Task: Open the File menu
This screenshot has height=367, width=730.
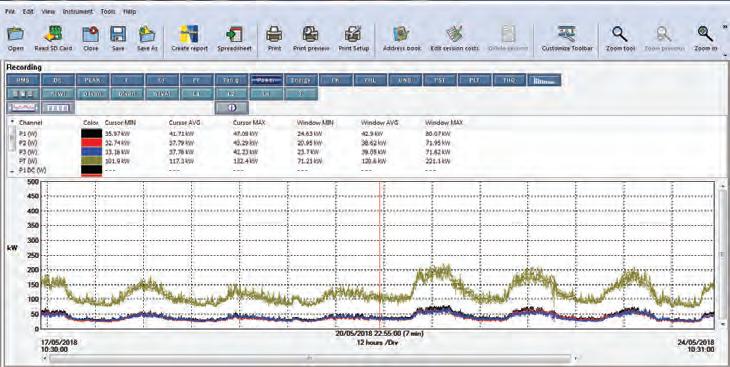Action: tap(10, 11)
